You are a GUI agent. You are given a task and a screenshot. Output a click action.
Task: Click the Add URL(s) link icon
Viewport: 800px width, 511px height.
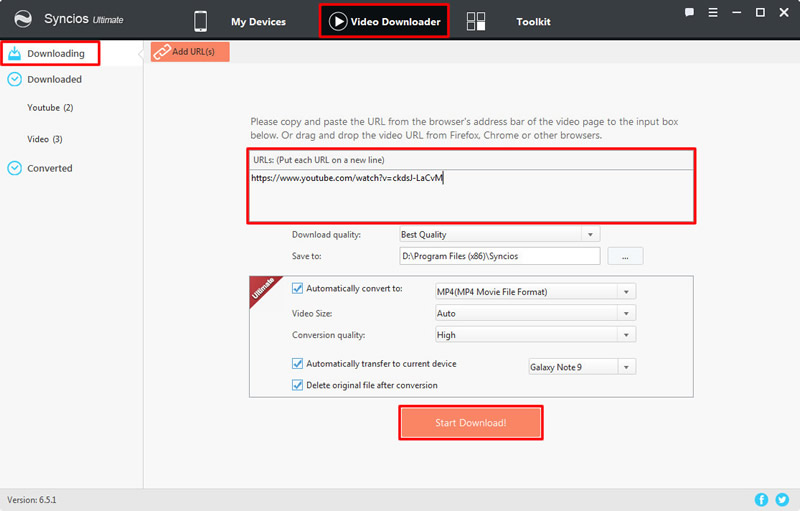coord(162,52)
